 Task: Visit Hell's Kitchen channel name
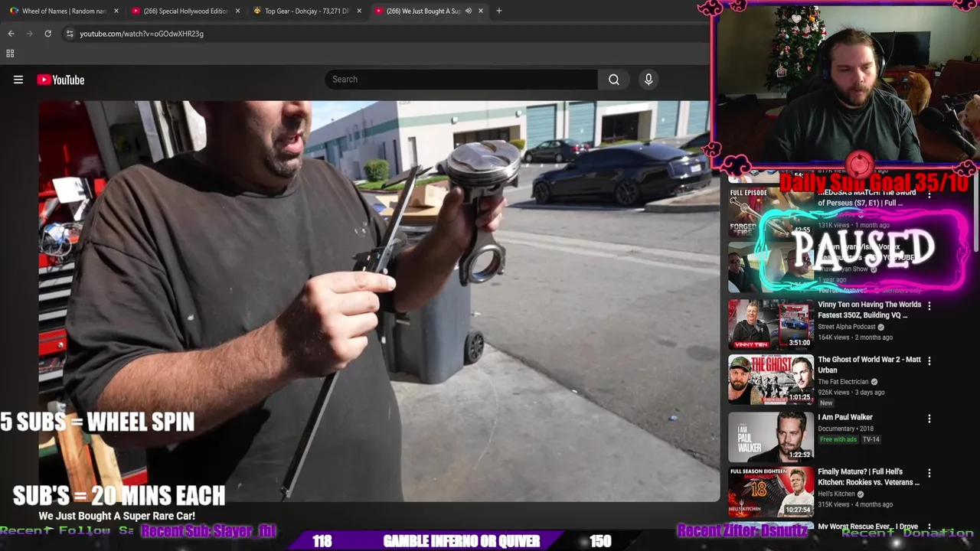pyautogui.click(x=836, y=494)
